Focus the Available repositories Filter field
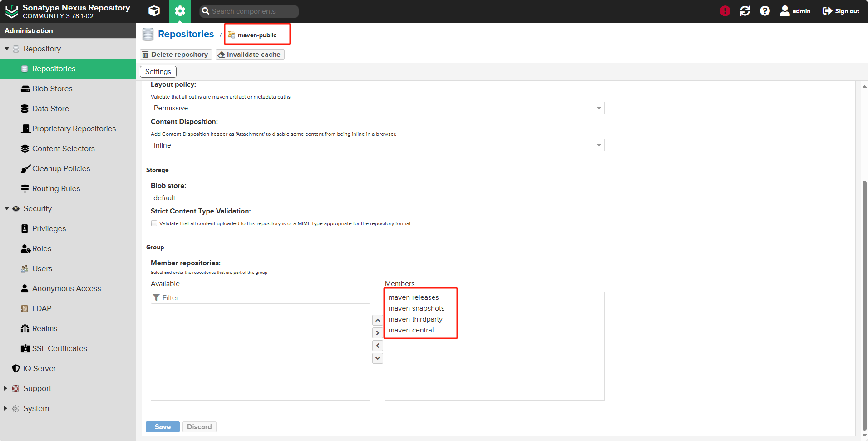The image size is (868, 441). point(261,297)
